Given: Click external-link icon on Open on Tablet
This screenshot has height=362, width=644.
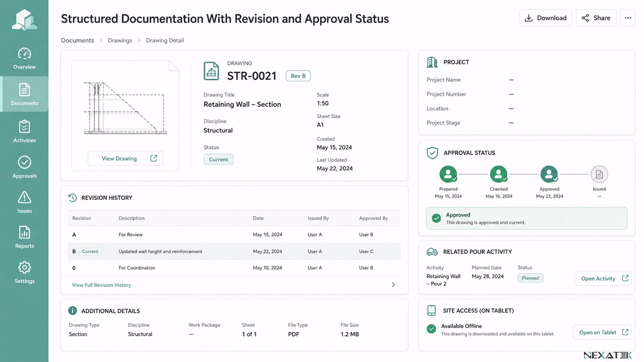Looking at the screenshot, I should [x=625, y=332].
